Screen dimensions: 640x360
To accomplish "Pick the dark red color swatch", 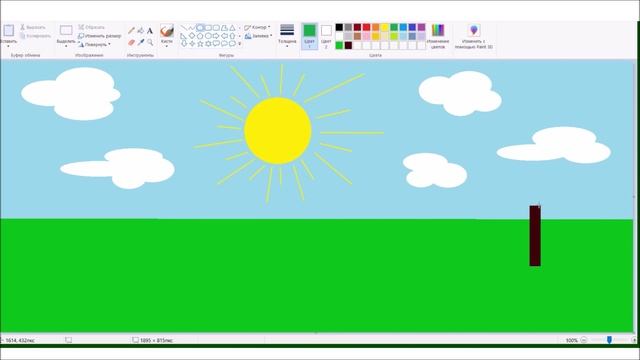I will coord(357,27).
